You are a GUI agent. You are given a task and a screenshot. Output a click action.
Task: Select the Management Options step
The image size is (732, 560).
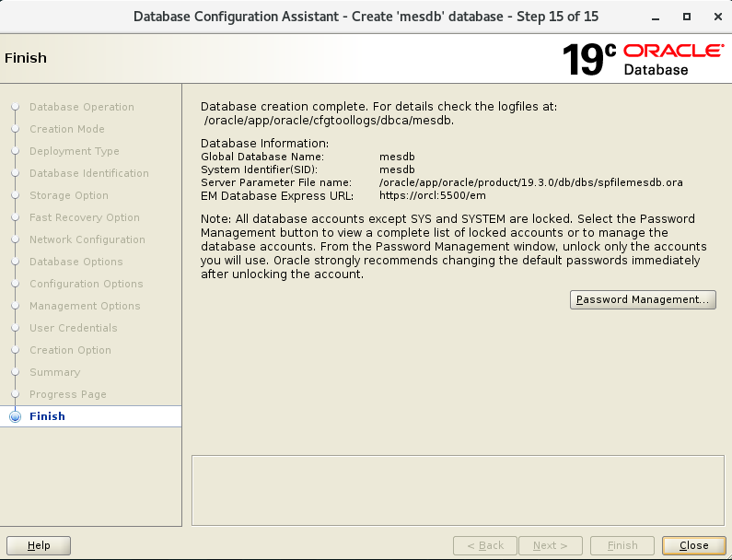click(85, 306)
